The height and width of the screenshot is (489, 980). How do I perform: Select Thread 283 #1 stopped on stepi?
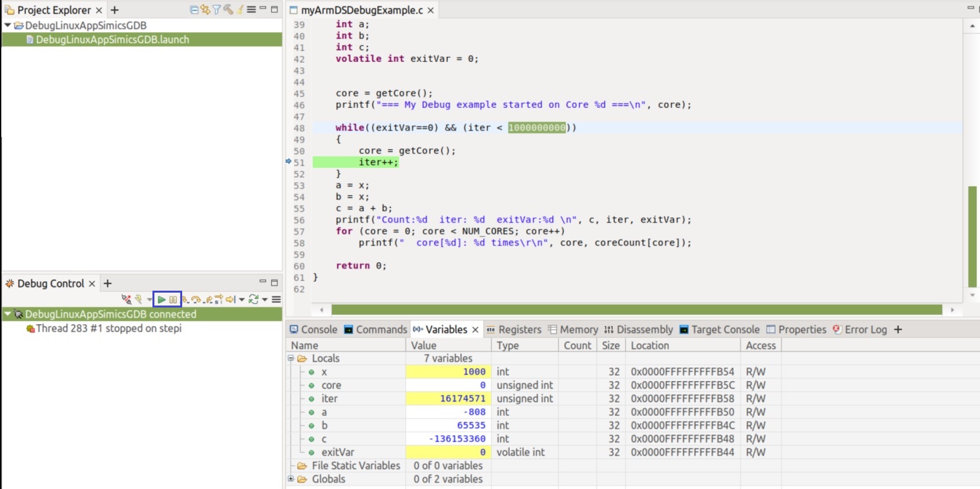pyautogui.click(x=109, y=328)
